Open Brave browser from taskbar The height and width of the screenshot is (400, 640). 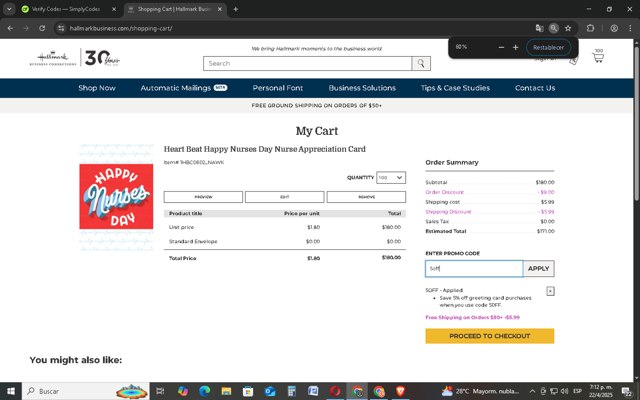pyautogui.click(x=400, y=391)
